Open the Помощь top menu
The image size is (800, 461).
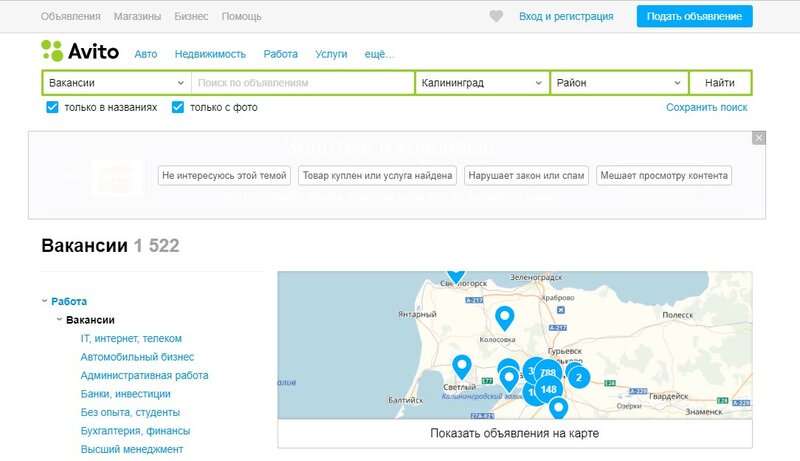pyautogui.click(x=241, y=16)
